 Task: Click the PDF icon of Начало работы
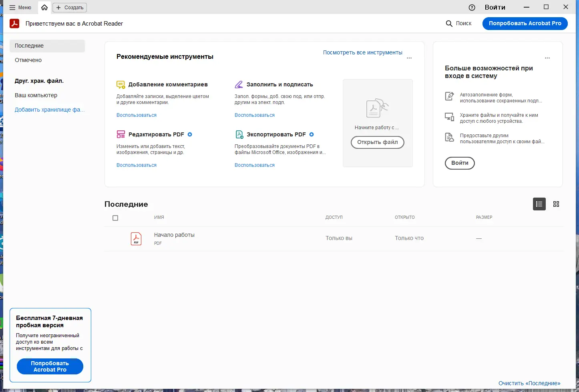(x=136, y=239)
